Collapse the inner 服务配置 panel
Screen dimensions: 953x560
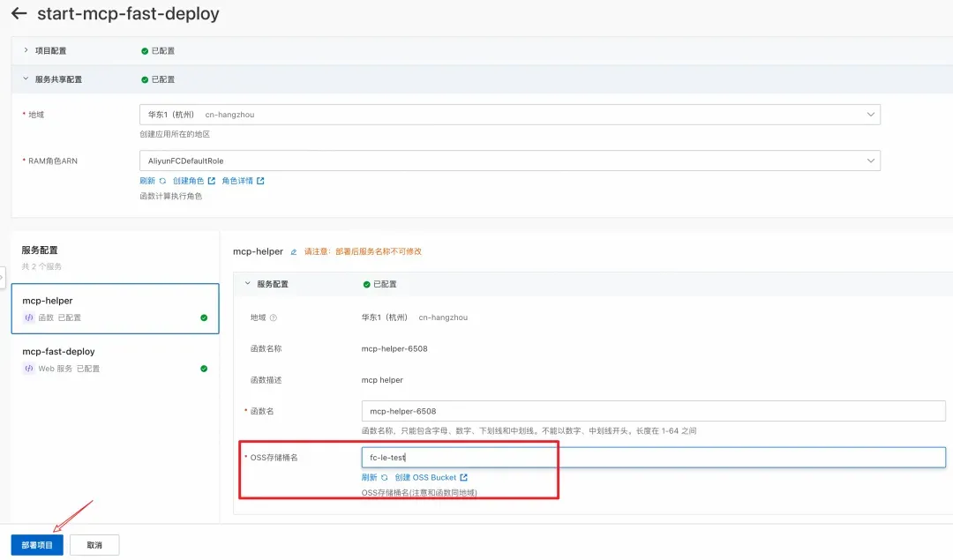(x=247, y=284)
